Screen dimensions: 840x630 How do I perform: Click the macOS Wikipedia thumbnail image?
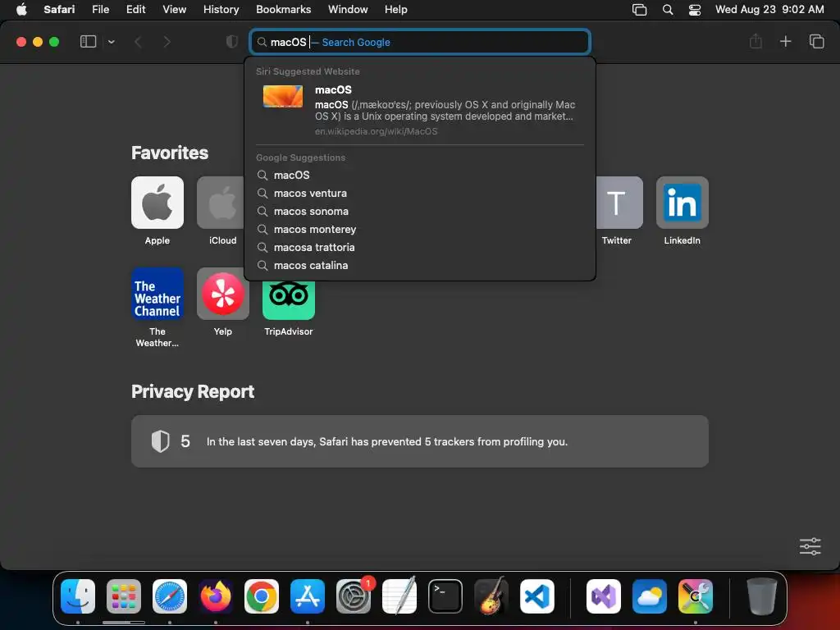(x=283, y=97)
